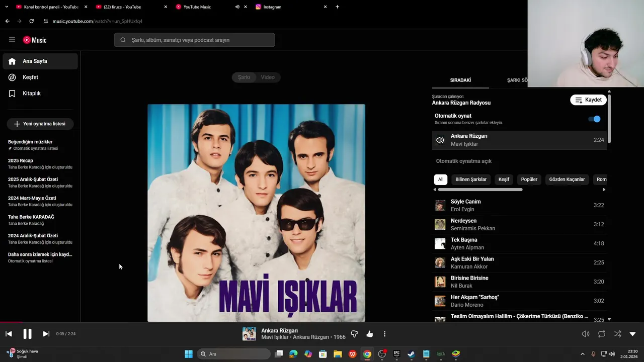644x362 pixels.
Task: Mute the YouTube Music browser tab
Action: point(237,7)
